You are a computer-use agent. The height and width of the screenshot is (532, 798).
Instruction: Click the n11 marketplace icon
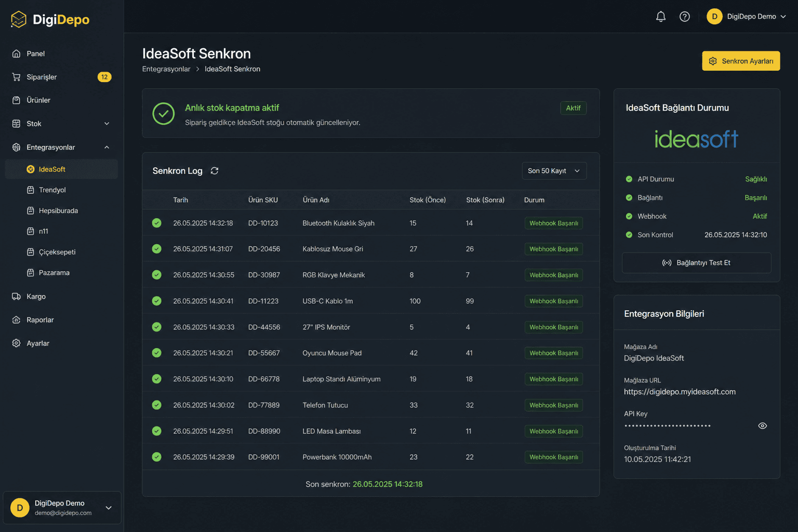tap(31, 231)
